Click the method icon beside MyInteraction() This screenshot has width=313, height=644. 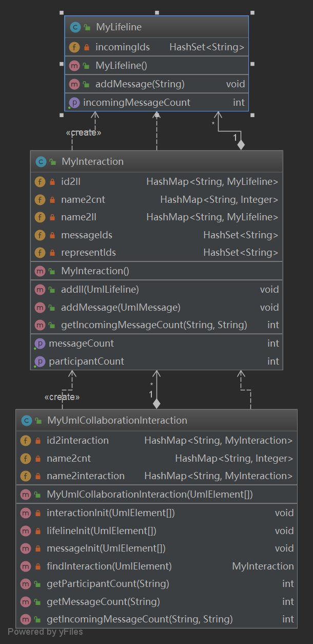pyautogui.click(x=40, y=271)
